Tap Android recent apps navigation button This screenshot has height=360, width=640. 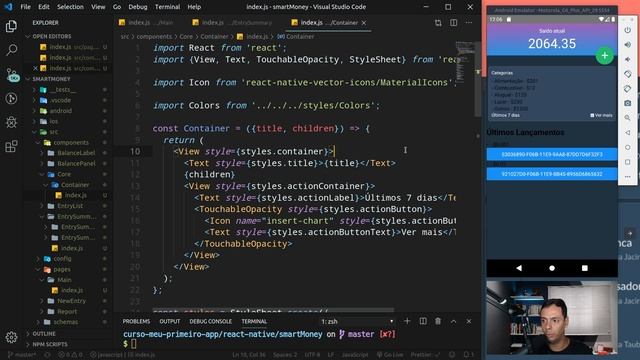584,268
